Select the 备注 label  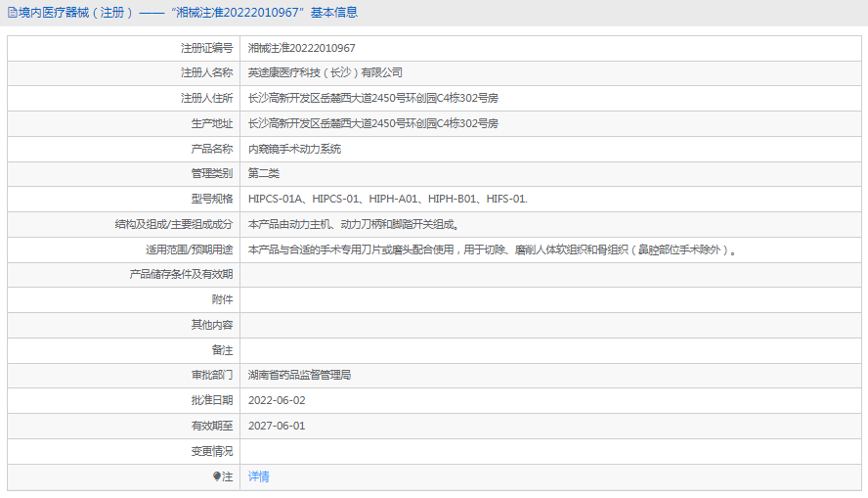pos(223,350)
